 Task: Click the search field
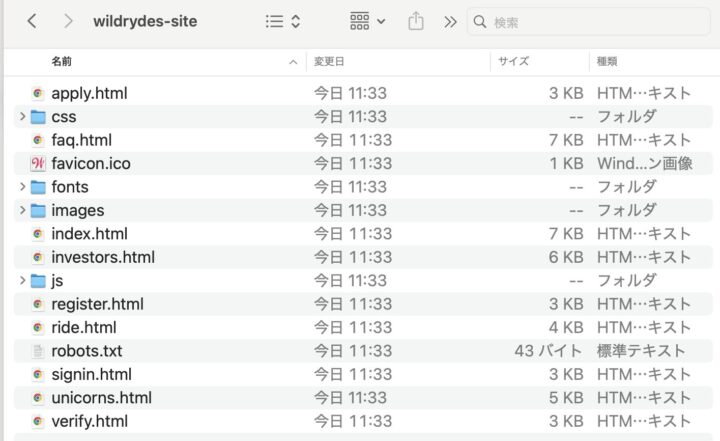point(590,21)
